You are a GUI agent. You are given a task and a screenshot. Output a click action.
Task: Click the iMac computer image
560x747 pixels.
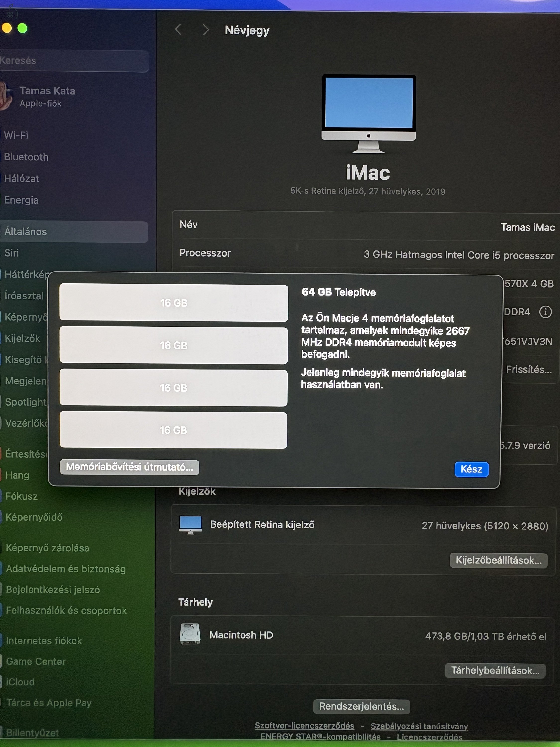coord(369,114)
